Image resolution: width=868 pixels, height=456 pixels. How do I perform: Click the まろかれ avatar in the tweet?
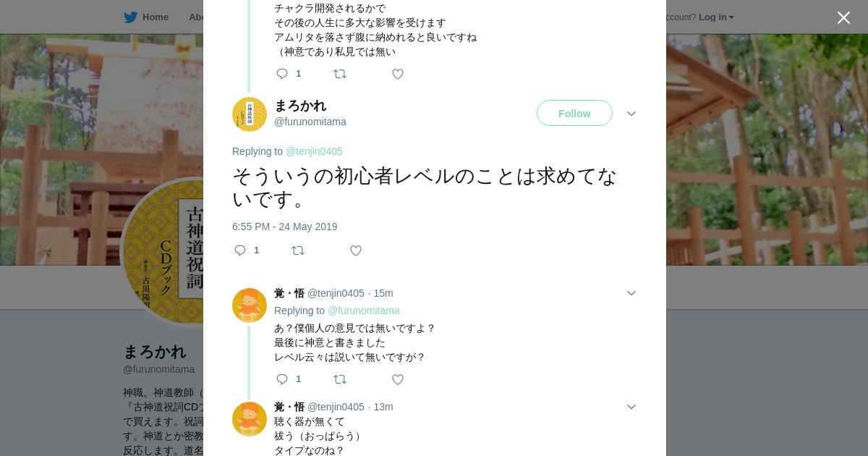pos(250,114)
